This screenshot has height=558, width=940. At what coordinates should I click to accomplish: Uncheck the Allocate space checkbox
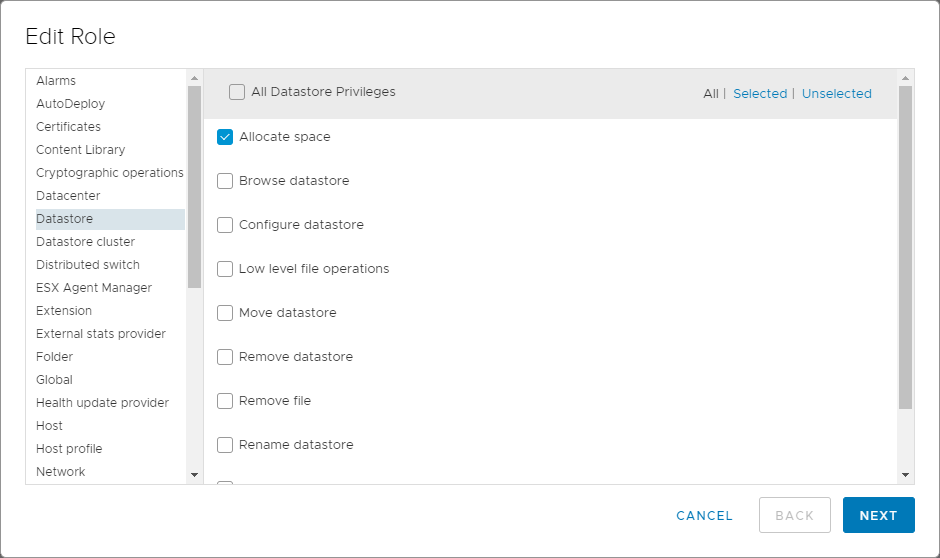tap(225, 137)
